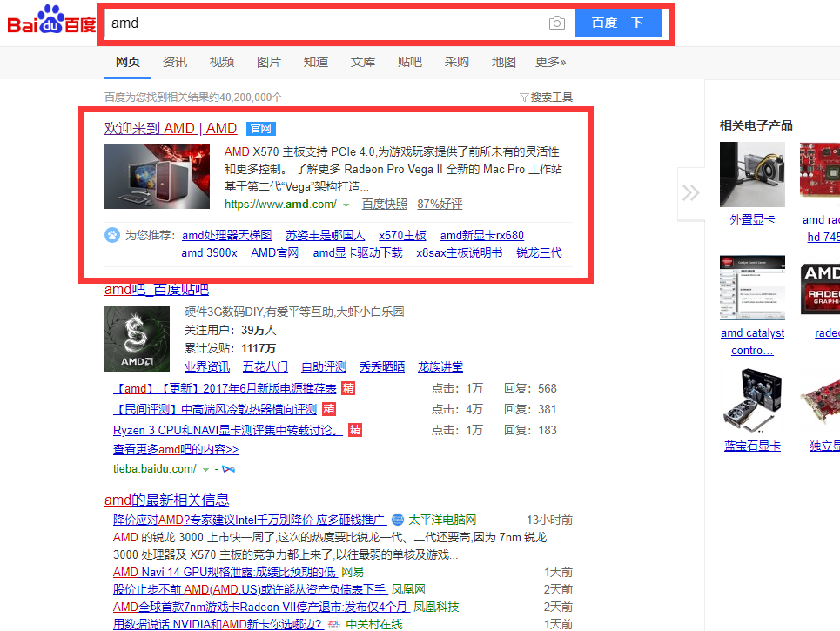840x631 pixels.
Task: Open image search via camera icon
Action: point(556,23)
